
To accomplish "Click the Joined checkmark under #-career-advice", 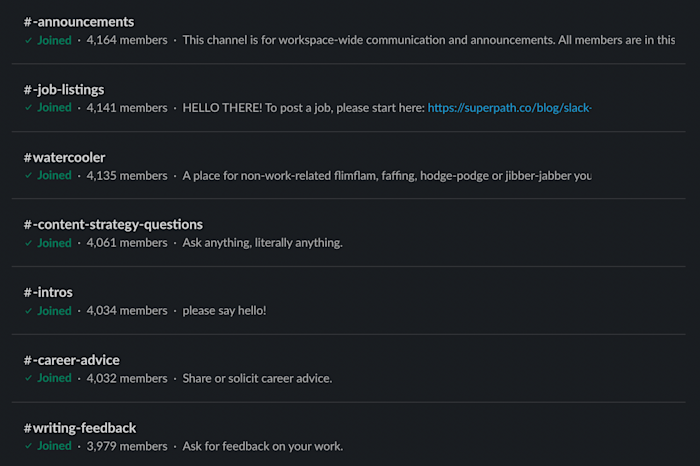I will [28, 378].
